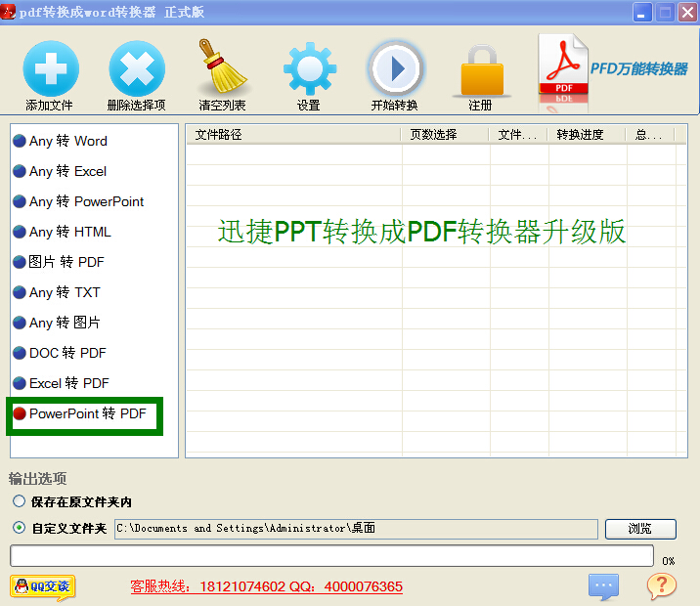This screenshot has width=700, height=606.
Task: Click the 页数选择 column header
Action: pyautogui.click(x=445, y=134)
